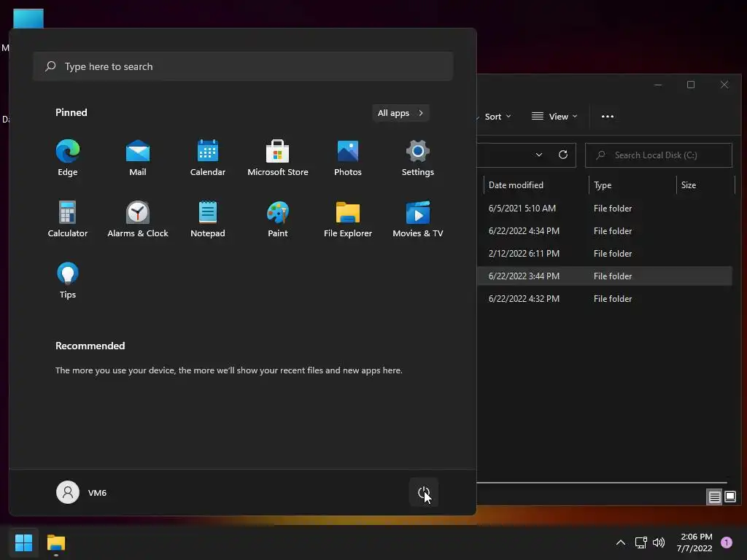Switch File Explorer to large thumbnails view
This screenshot has height=560, width=747.
click(729, 497)
